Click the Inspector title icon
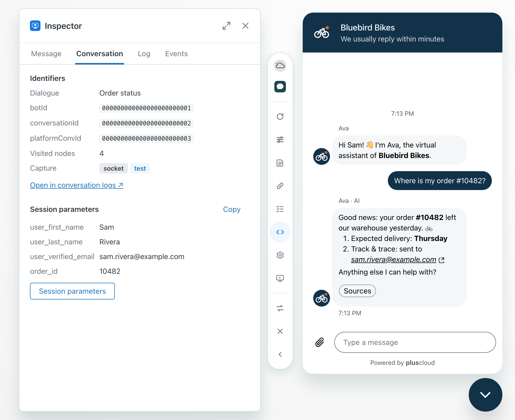The height and width of the screenshot is (420, 515). (35, 26)
